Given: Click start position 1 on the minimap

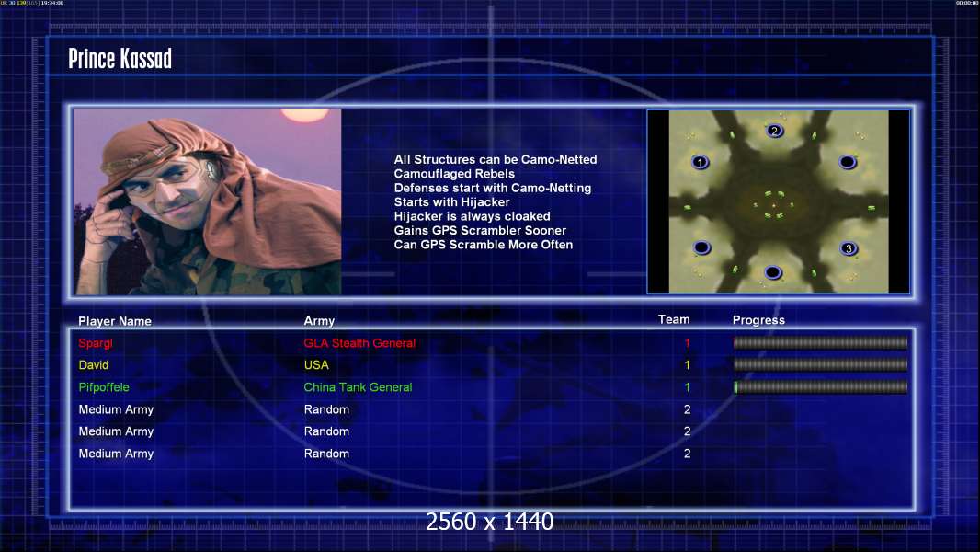Looking at the screenshot, I should (700, 163).
